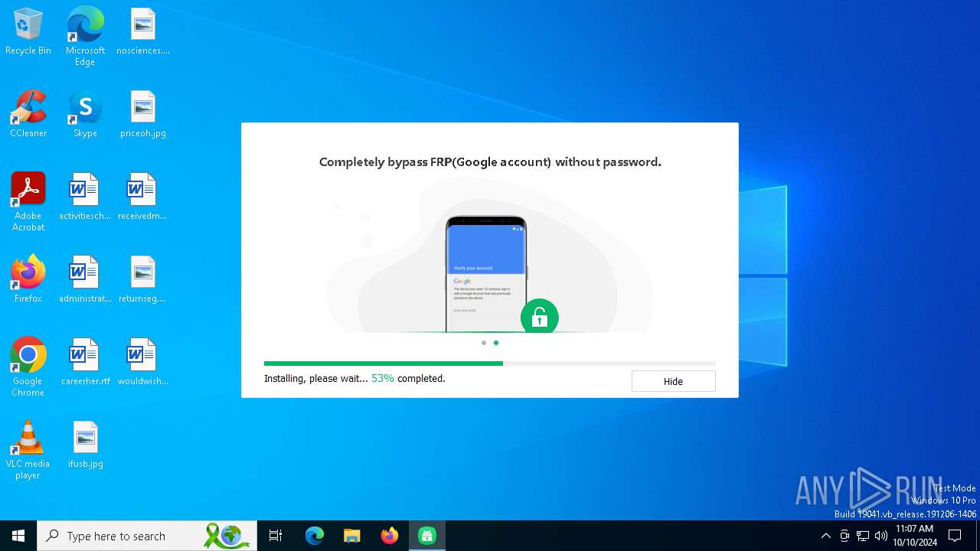Launch Firefox from the taskbar

[x=390, y=536]
